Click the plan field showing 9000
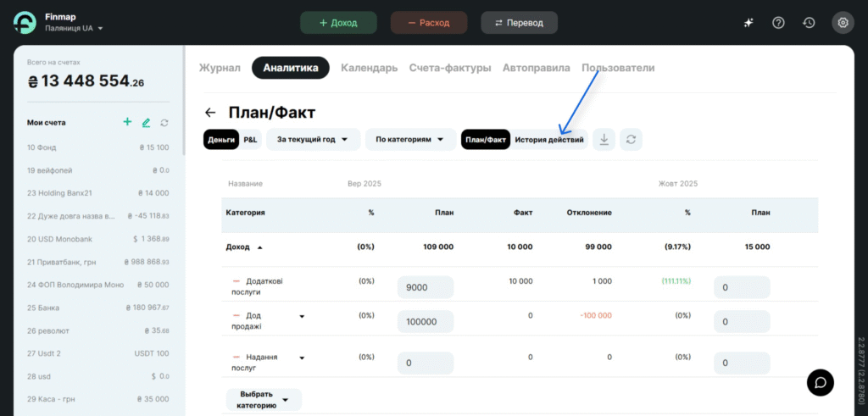The image size is (868, 416). 425,287
